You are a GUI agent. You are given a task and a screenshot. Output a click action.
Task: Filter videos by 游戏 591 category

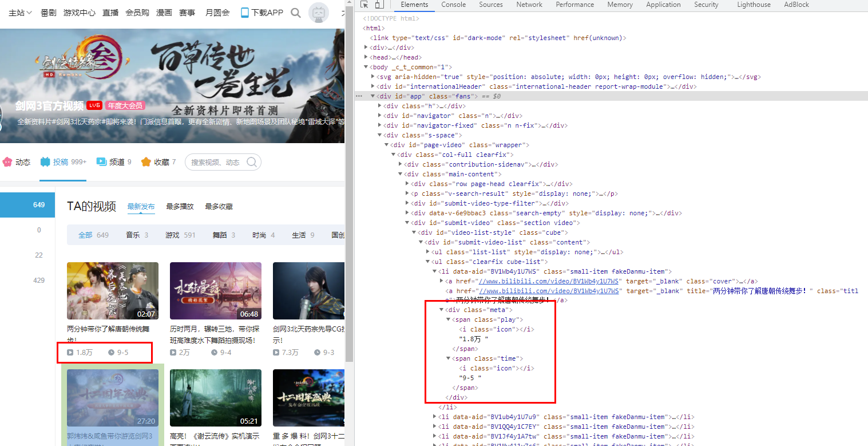click(180, 235)
